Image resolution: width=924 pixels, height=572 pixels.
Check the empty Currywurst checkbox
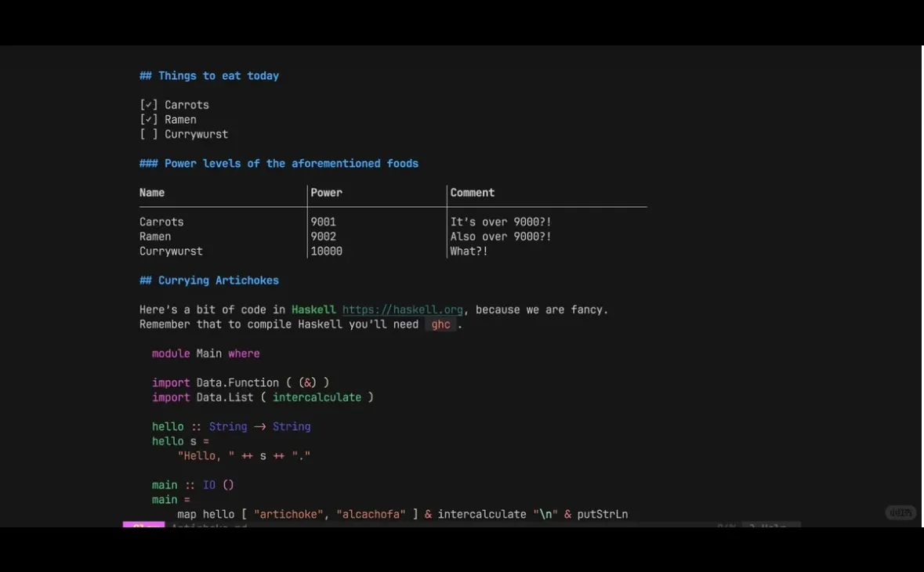148,134
